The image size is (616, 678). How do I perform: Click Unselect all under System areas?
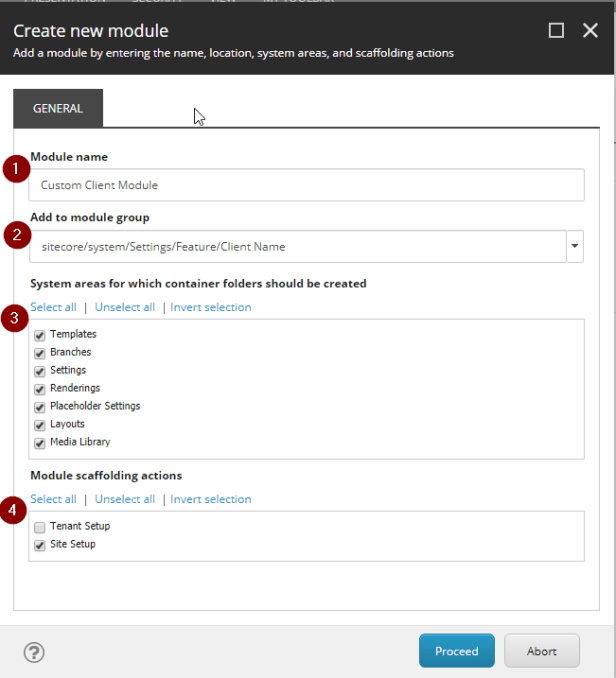(125, 307)
